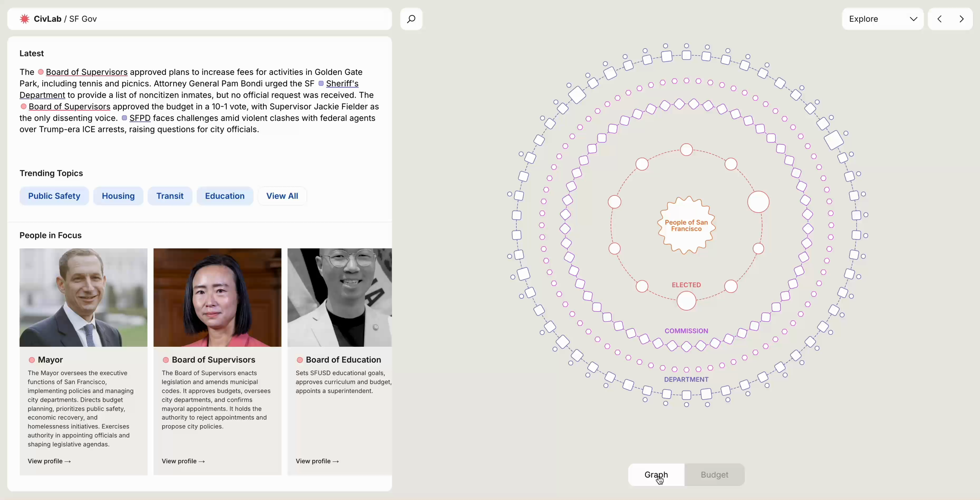Image resolution: width=980 pixels, height=500 pixels.
Task: Click the People in Focus heading
Action: [x=51, y=236]
